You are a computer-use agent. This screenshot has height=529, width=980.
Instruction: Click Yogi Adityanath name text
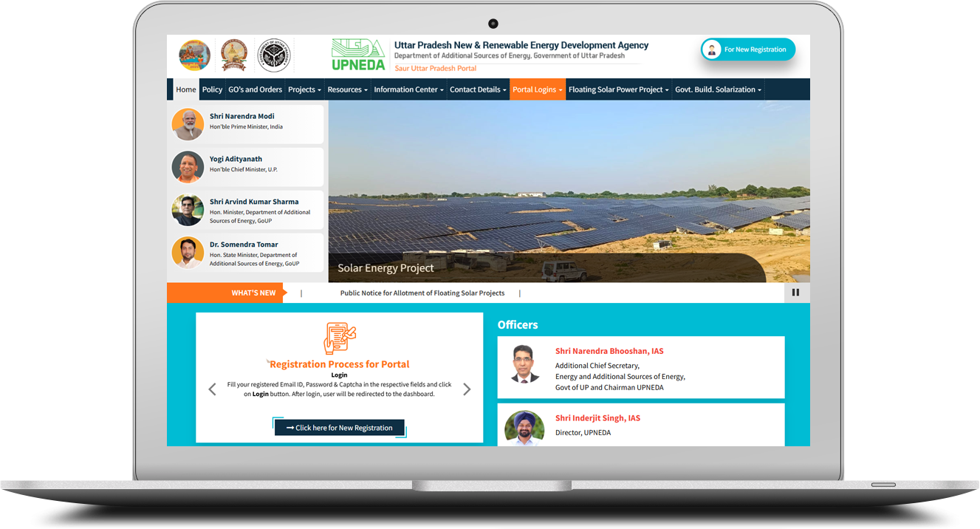(x=236, y=159)
